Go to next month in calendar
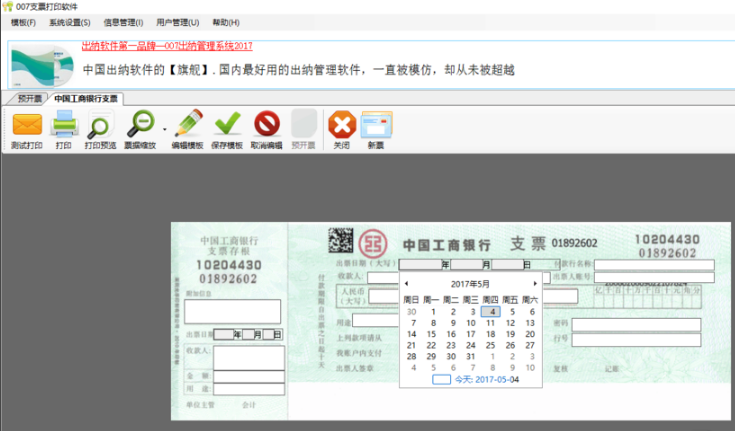The image size is (735, 431). point(535,284)
